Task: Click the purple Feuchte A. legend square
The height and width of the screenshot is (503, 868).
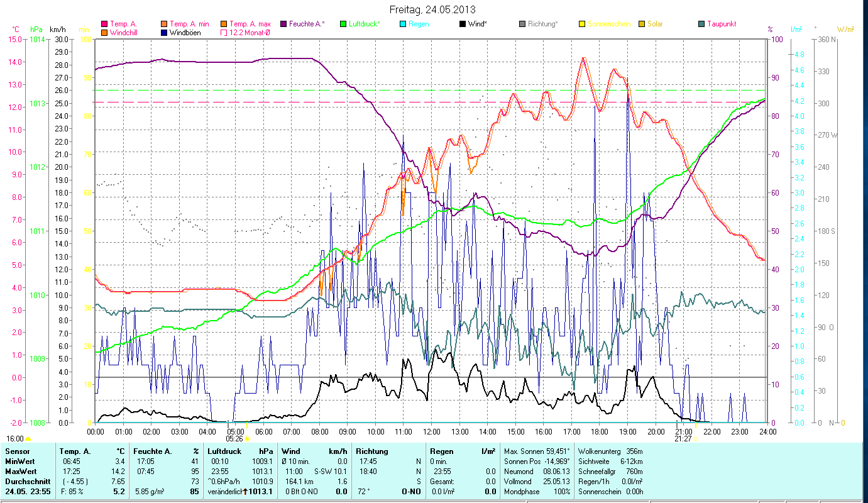Action: click(x=283, y=24)
